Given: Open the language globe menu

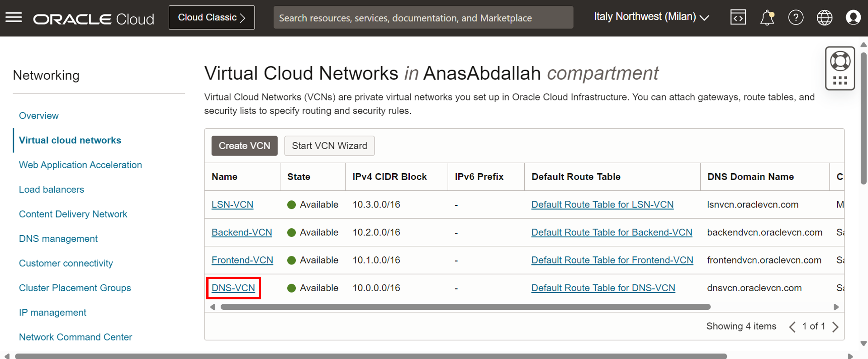Looking at the screenshot, I should tap(825, 18).
